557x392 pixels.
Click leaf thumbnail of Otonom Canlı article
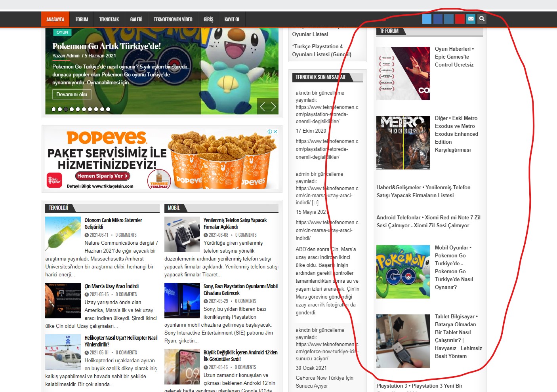point(63,234)
